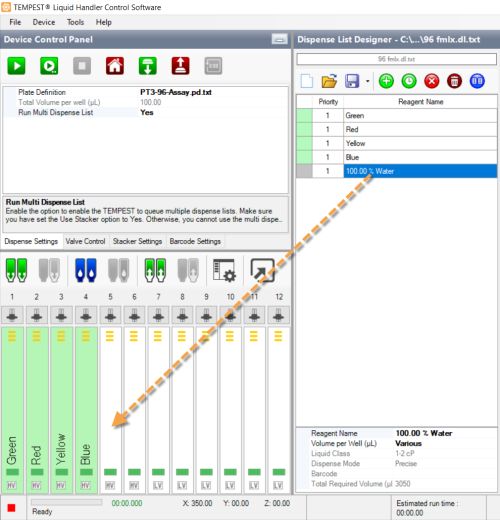This screenshot has height=520, width=500.
Task: Add a delay step with green clock icon
Action: coord(409,81)
